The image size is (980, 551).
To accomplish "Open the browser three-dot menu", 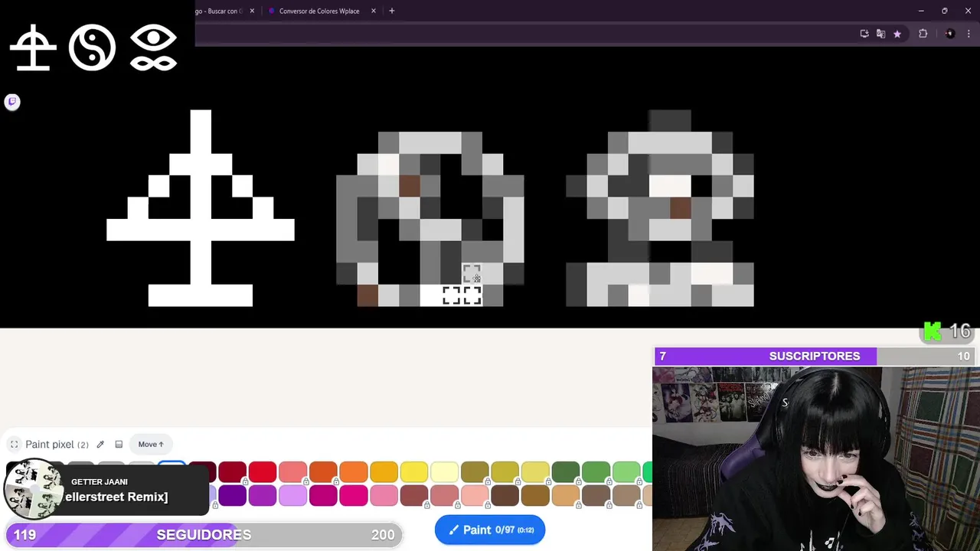I will (969, 34).
